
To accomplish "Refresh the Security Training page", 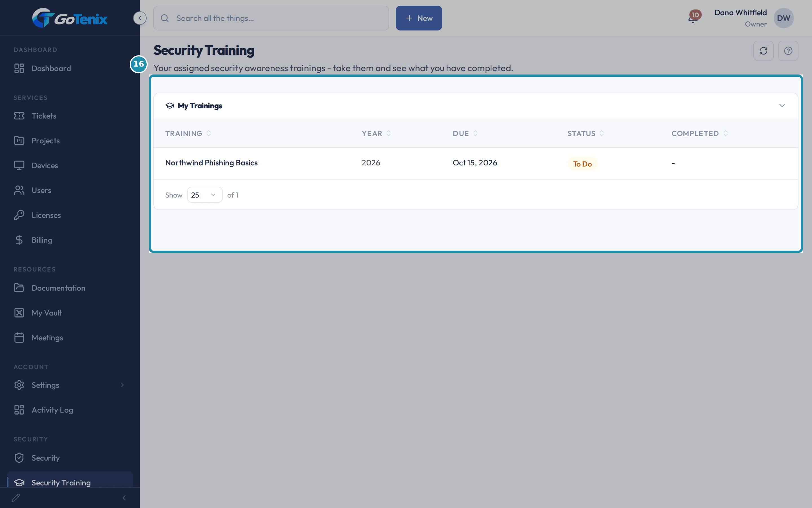I will [x=763, y=51].
